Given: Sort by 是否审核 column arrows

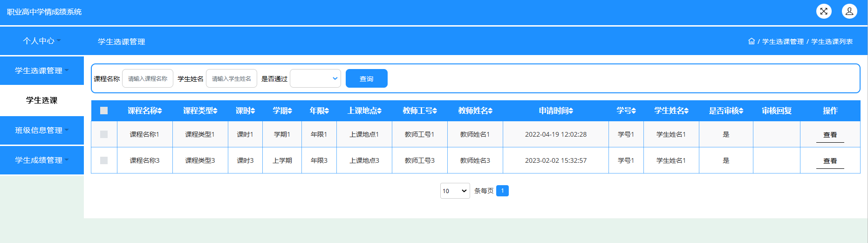Looking at the screenshot, I should click(741, 111).
